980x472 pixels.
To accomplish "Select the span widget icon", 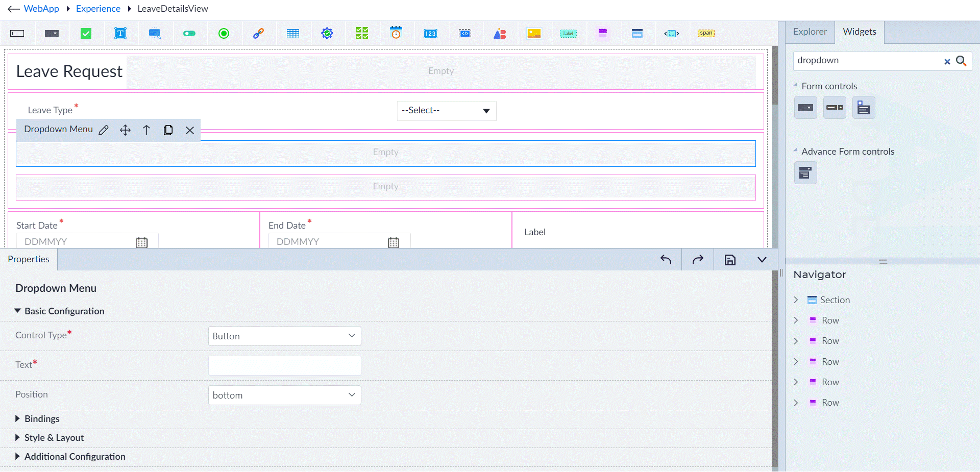I will point(706,33).
